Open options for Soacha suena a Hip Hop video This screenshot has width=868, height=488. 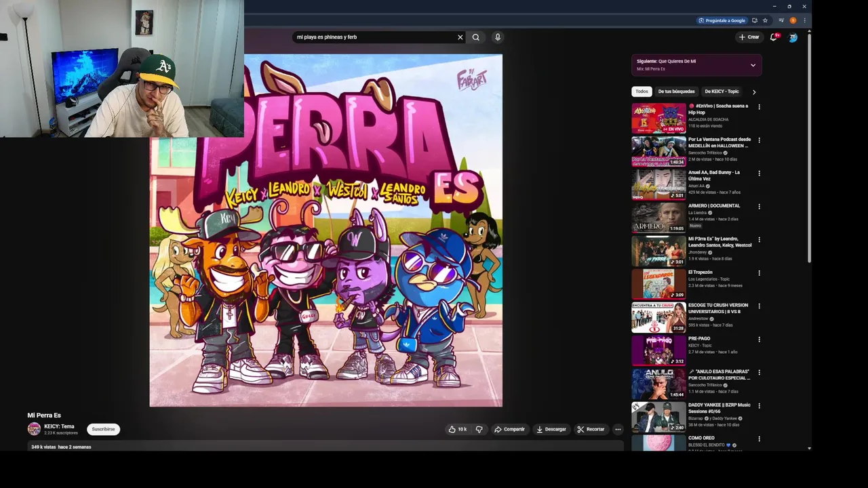pos(759,107)
